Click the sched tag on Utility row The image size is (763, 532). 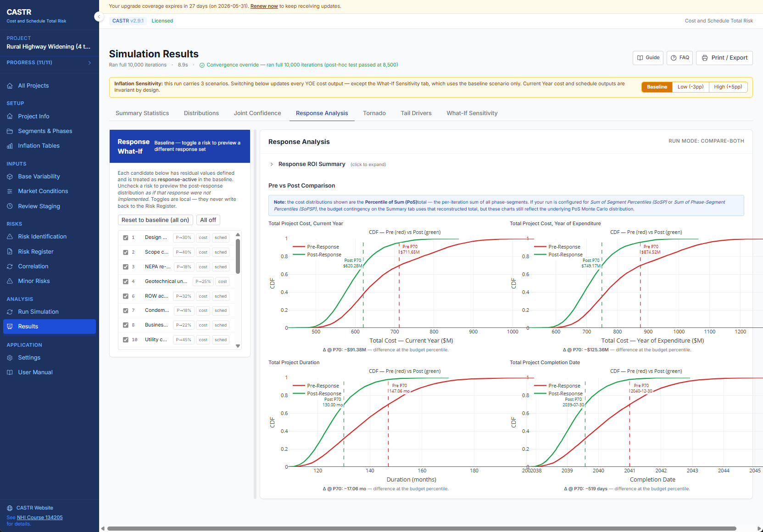[x=221, y=340]
